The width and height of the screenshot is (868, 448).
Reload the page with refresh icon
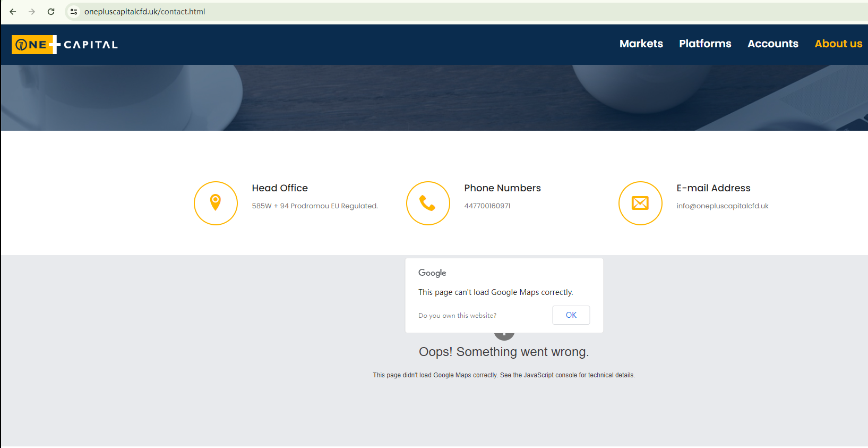point(51,12)
